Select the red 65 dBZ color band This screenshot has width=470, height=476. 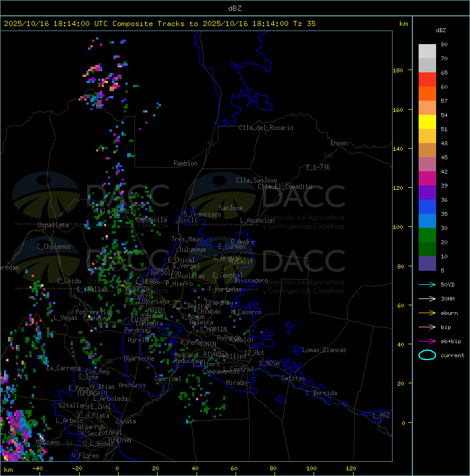tap(427, 80)
